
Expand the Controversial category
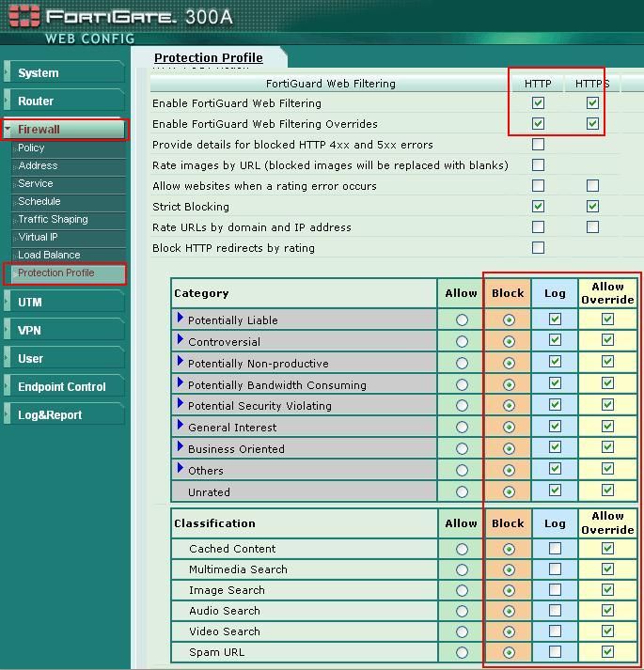180,339
